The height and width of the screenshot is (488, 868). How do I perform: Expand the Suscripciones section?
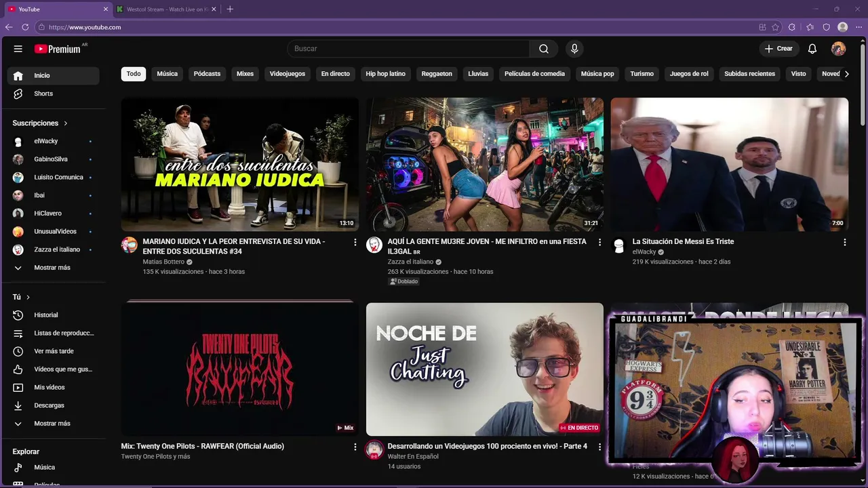click(41, 123)
